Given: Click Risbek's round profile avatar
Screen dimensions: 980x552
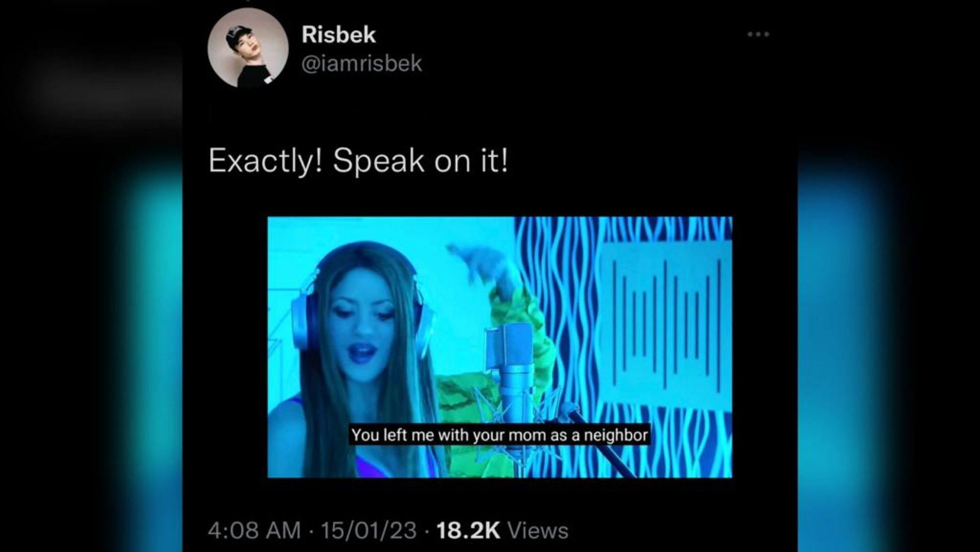Looking at the screenshot, I should point(248,48).
